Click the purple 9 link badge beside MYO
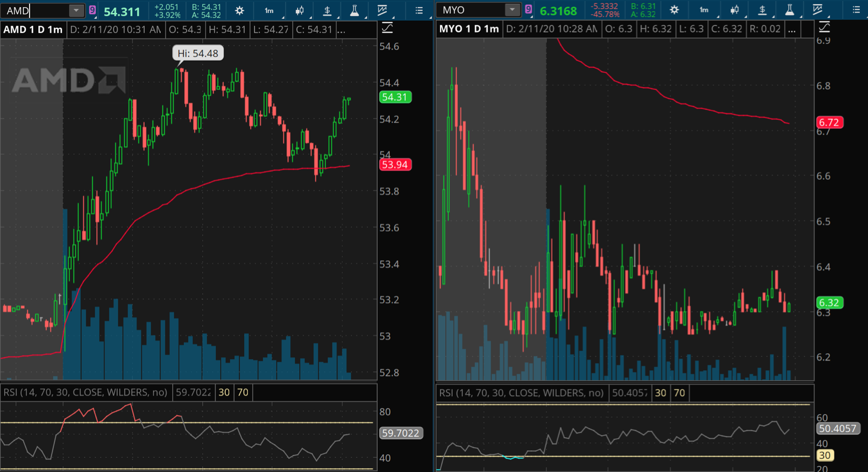 tap(528, 9)
